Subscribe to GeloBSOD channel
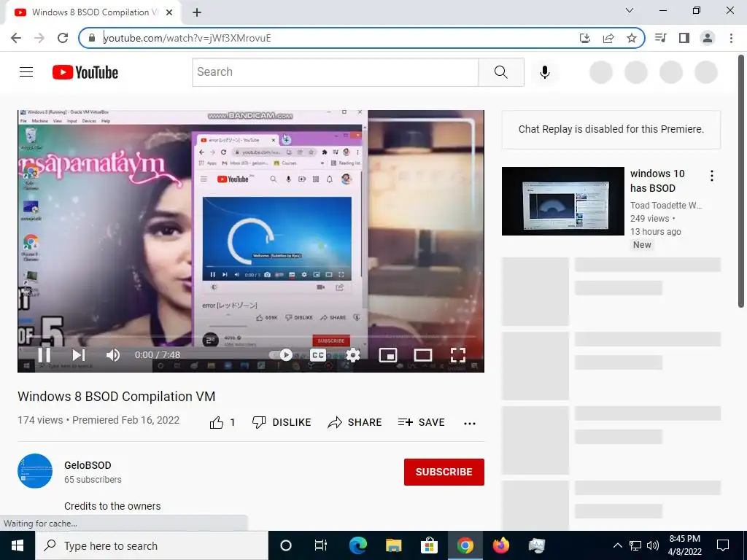 444,472
